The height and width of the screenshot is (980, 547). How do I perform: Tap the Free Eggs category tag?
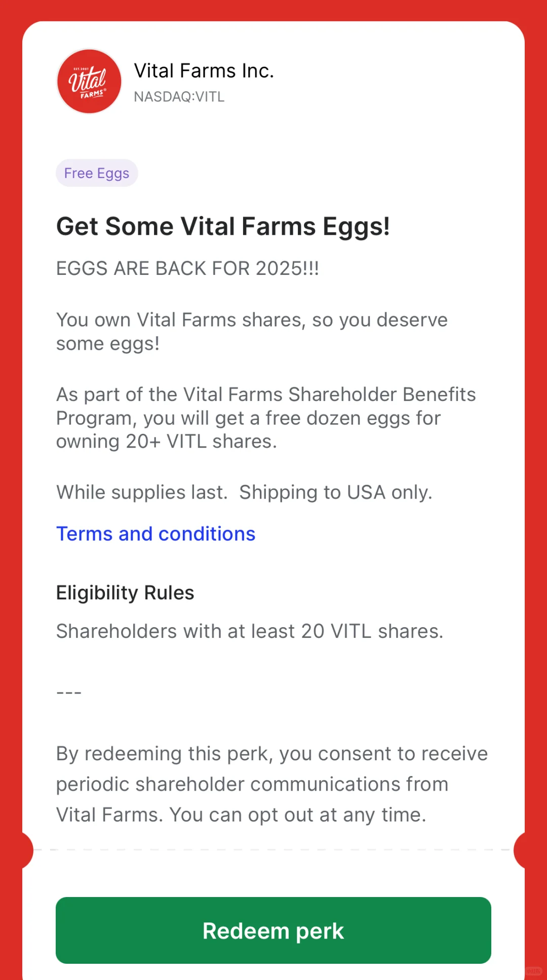(97, 173)
